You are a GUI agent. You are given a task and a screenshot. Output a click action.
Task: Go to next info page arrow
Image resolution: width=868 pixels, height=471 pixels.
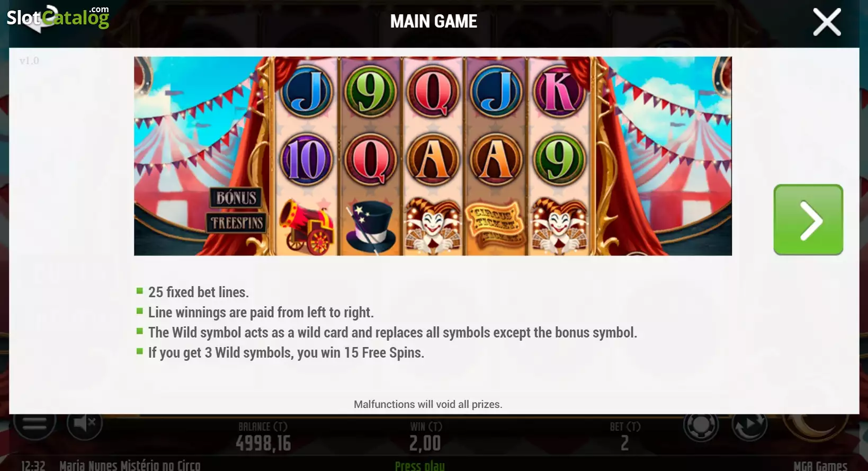point(808,219)
